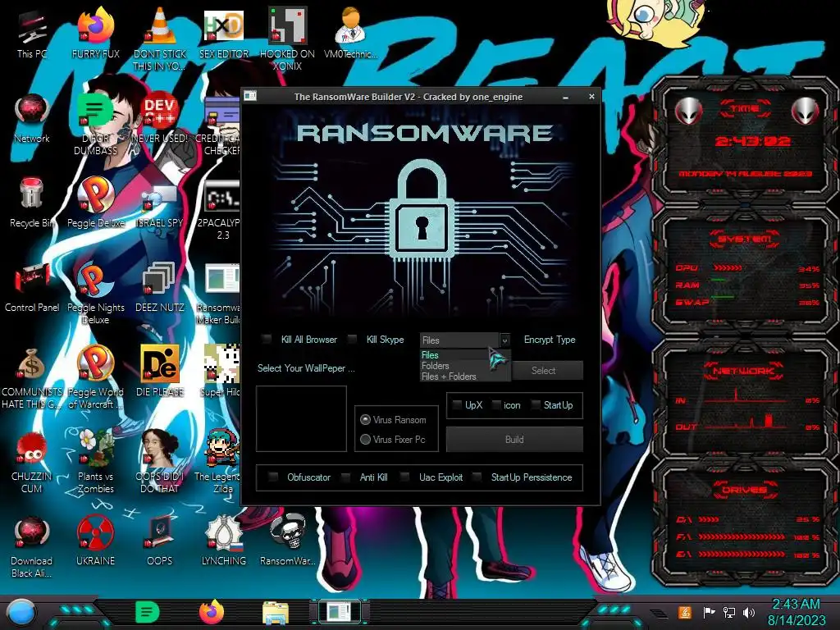The width and height of the screenshot is (840, 630).
Task: Open the UKRAINE radiation icon
Action: click(x=95, y=540)
